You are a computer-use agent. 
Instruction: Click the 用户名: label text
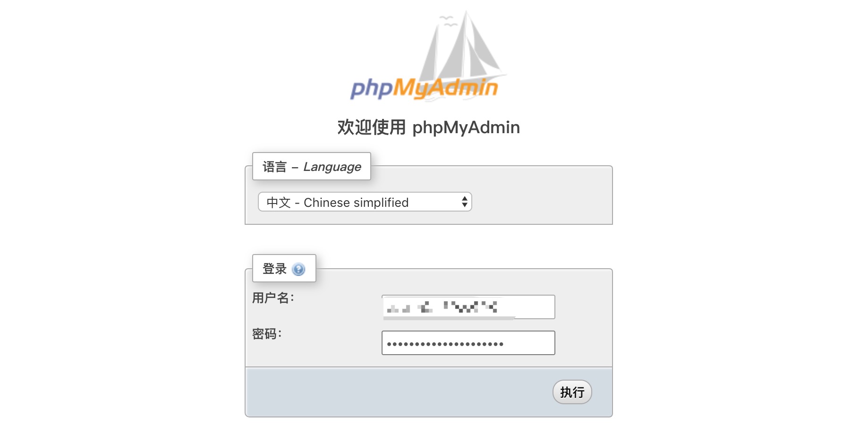click(x=273, y=298)
